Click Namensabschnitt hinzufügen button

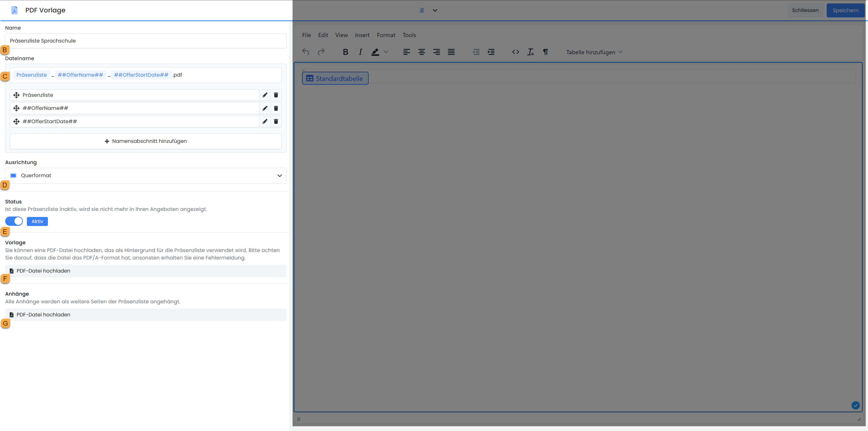tap(145, 141)
